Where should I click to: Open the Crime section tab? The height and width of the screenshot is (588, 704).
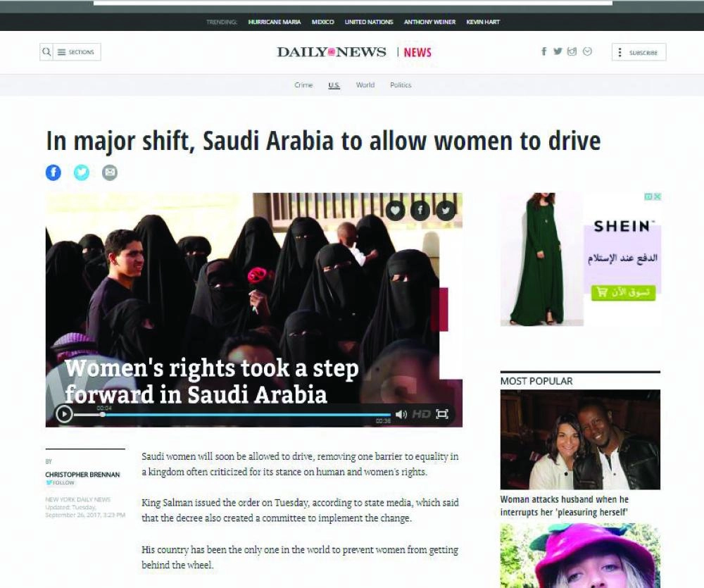(x=303, y=85)
